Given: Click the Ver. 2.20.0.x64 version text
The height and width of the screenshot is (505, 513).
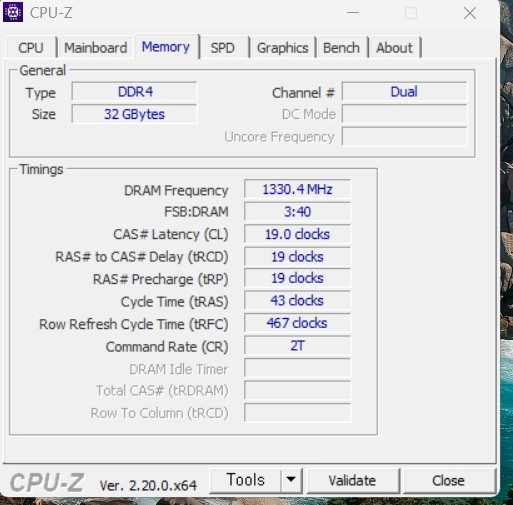Looking at the screenshot, I should tap(148, 485).
